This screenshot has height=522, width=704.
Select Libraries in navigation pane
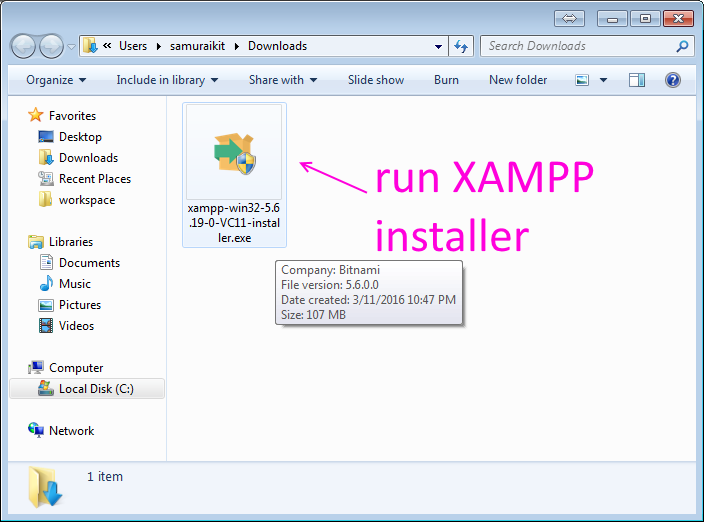pyautogui.click(x=71, y=242)
